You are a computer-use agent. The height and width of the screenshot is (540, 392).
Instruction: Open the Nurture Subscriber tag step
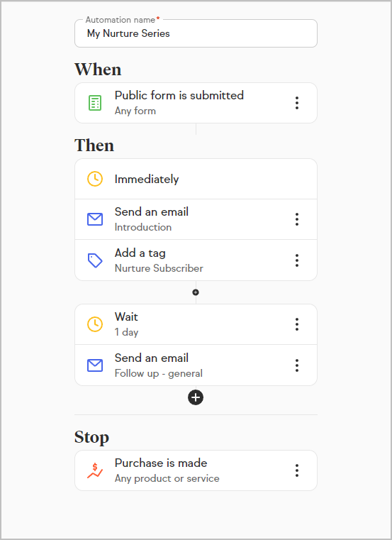pos(196,260)
